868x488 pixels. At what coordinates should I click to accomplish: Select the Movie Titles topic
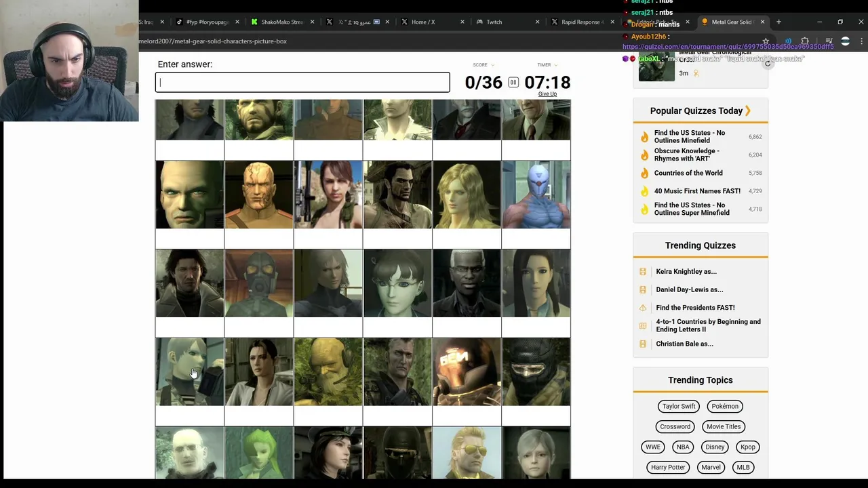724,427
